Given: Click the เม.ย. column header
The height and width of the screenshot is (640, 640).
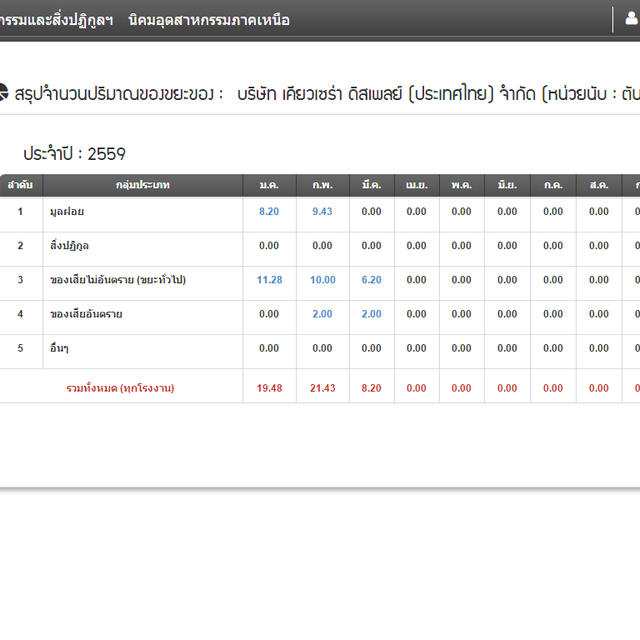Looking at the screenshot, I should [x=417, y=185].
